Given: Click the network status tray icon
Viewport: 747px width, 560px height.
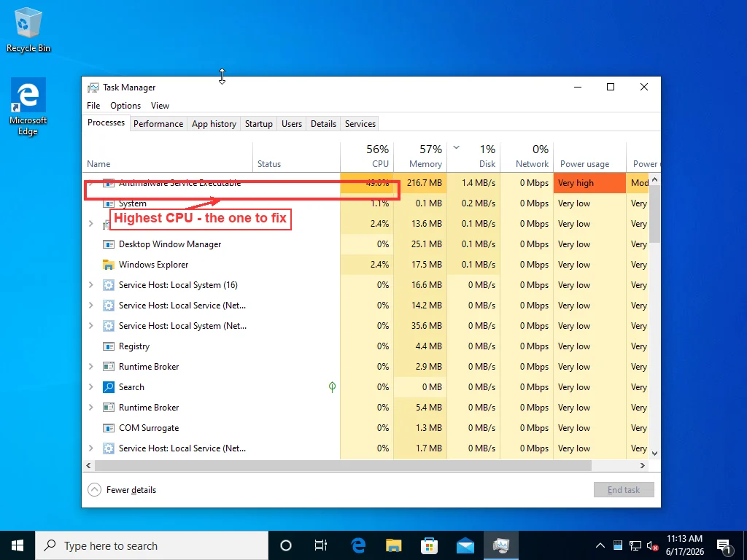Looking at the screenshot, I should pos(635,545).
